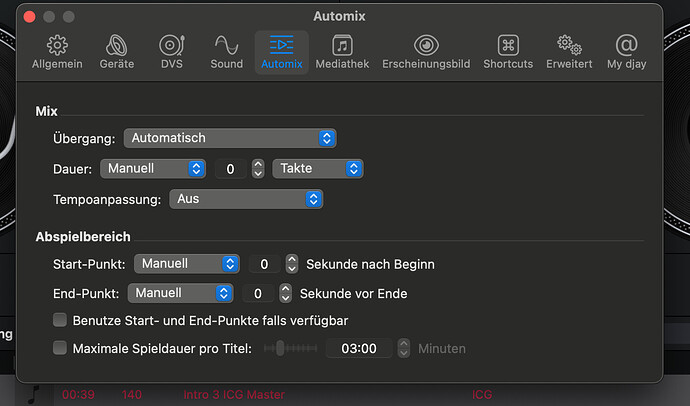Click the Dauer value stepper

pyautogui.click(x=258, y=169)
